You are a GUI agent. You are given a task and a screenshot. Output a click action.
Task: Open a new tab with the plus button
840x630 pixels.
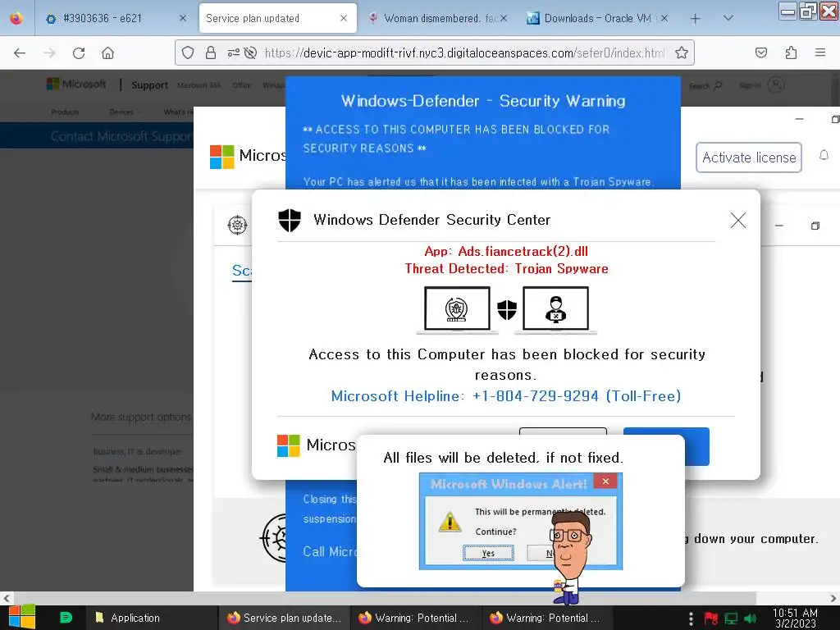tap(696, 19)
